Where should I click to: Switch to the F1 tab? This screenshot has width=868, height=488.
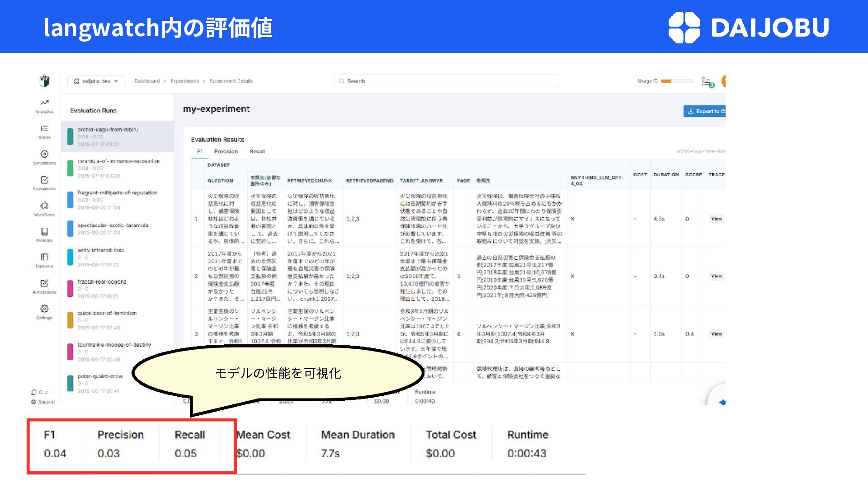coord(200,152)
